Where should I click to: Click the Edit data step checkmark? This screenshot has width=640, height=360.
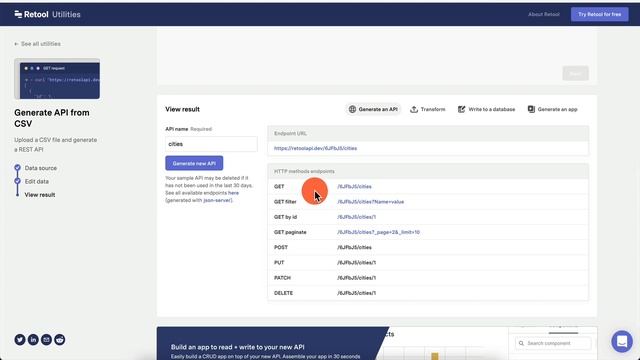click(17, 181)
